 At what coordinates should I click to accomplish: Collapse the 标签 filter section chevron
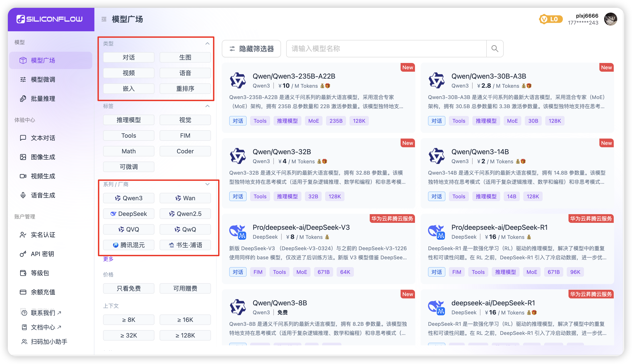207,106
